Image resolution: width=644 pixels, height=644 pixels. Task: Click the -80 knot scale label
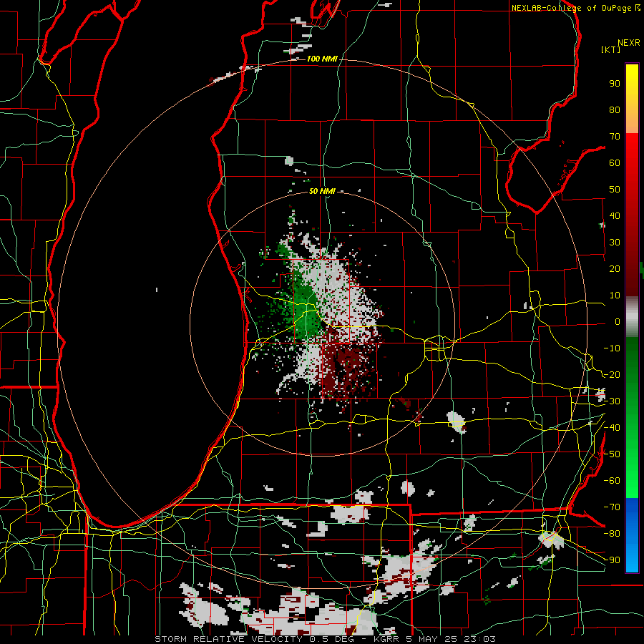point(612,534)
